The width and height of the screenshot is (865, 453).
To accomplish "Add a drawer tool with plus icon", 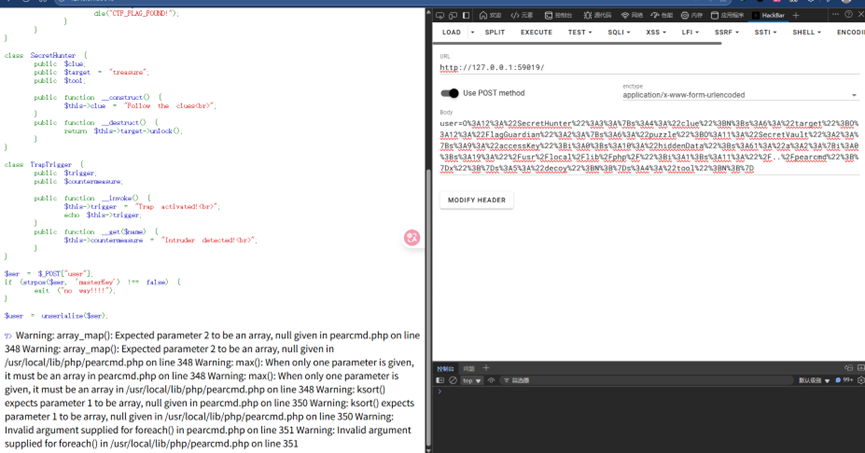I will pos(486,368).
